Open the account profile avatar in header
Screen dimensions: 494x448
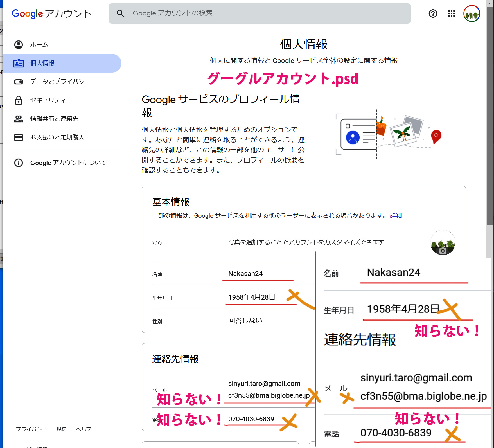click(472, 13)
